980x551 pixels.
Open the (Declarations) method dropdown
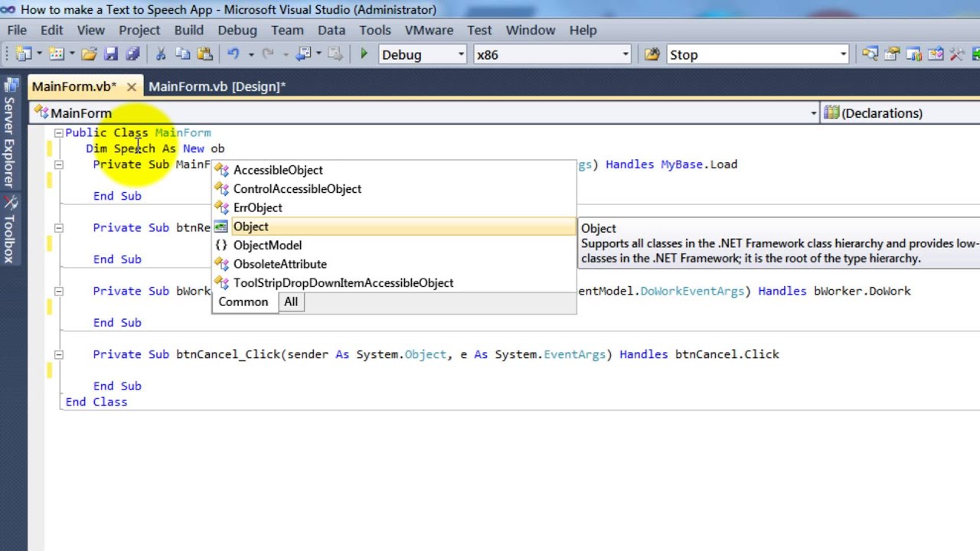pyautogui.click(x=900, y=113)
